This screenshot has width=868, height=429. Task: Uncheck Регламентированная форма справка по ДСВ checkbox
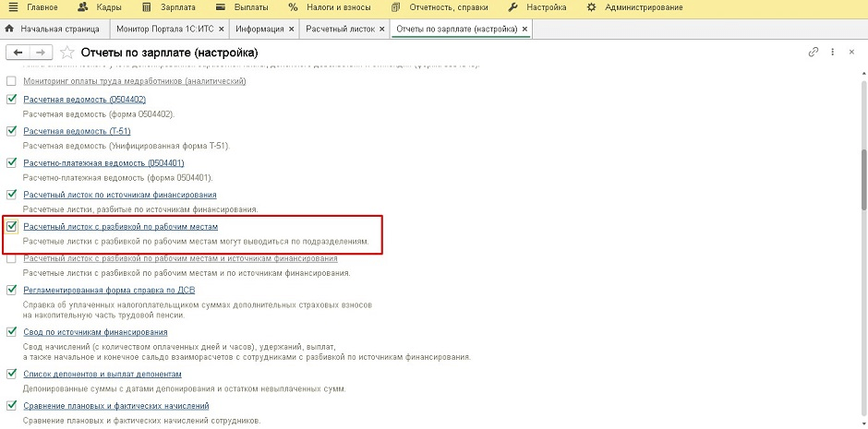pyautogui.click(x=11, y=290)
